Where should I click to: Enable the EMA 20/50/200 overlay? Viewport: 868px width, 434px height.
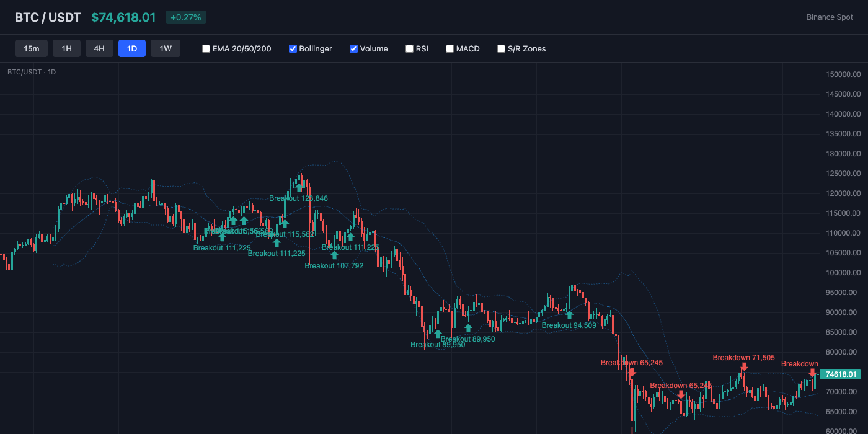point(206,48)
